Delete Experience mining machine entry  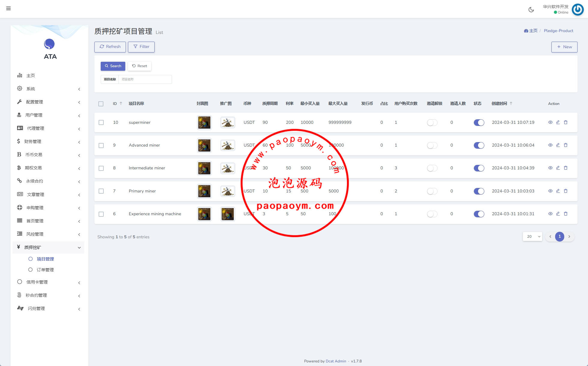click(x=566, y=214)
